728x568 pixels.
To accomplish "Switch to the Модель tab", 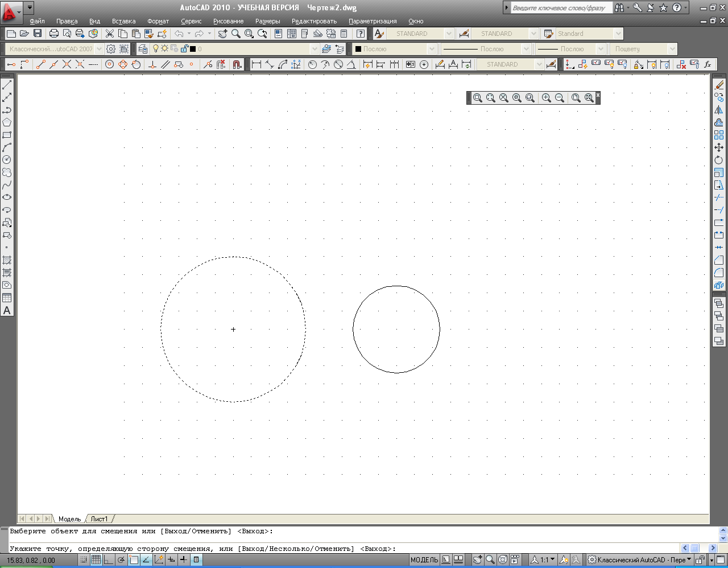I will tap(69, 519).
